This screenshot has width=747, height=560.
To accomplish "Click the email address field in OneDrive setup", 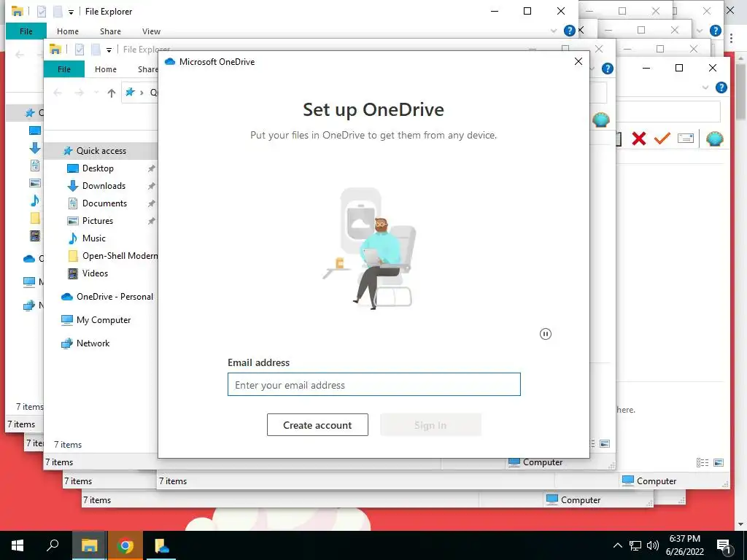I will [x=374, y=384].
